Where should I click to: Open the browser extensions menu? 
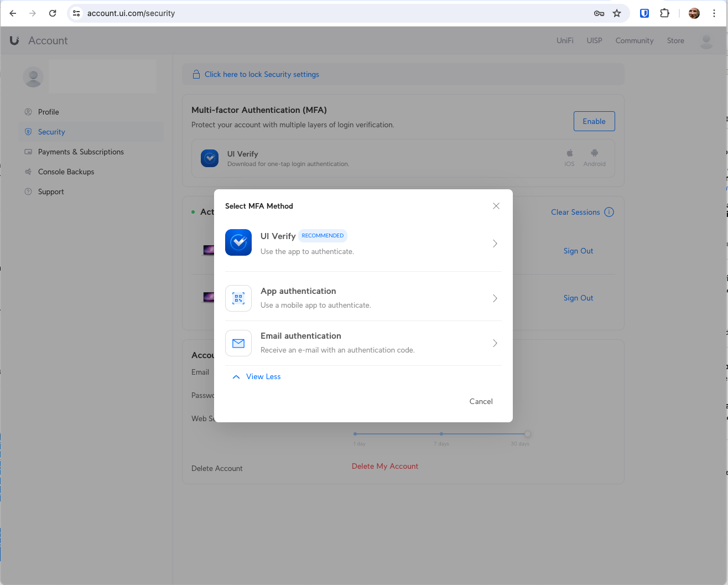click(x=664, y=13)
